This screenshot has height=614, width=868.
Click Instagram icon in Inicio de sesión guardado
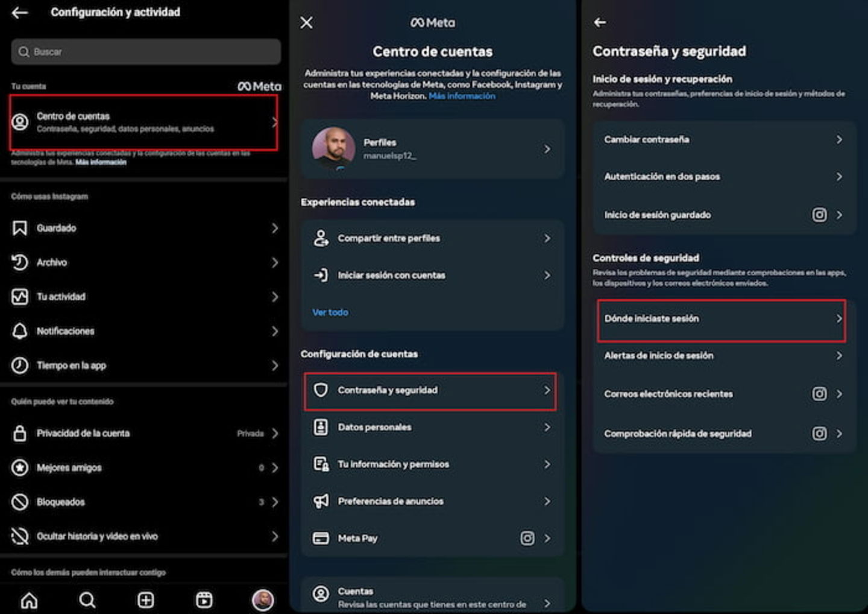[x=819, y=215]
